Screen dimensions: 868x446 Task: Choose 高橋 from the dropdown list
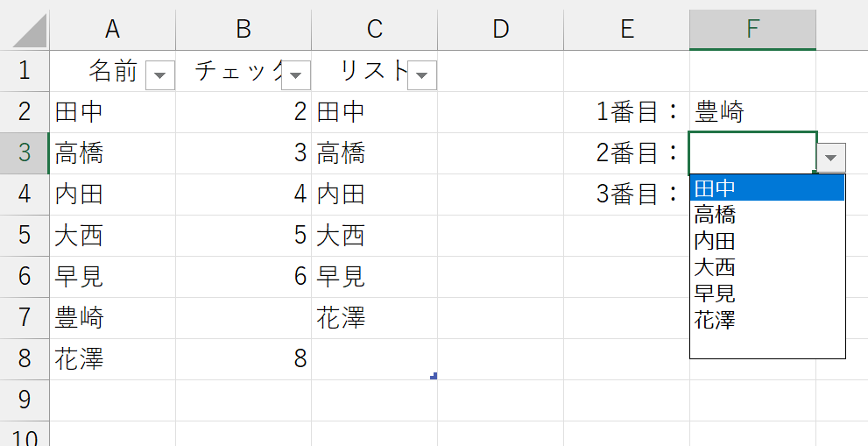click(766, 214)
